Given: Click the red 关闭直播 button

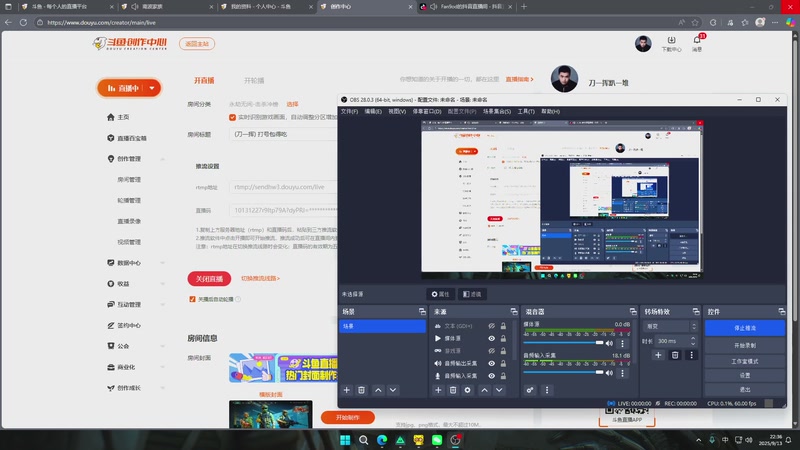Looking at the screenshot, I should coord(209,279).
